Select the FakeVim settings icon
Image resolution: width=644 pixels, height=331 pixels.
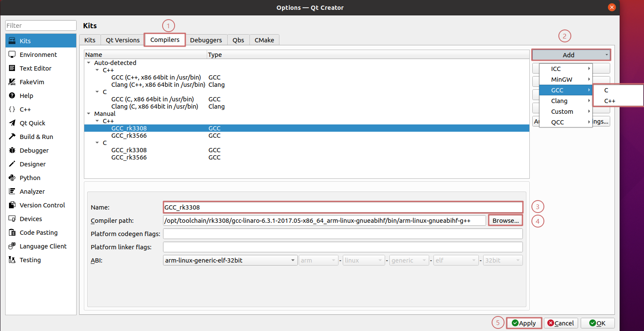point(12,82)
